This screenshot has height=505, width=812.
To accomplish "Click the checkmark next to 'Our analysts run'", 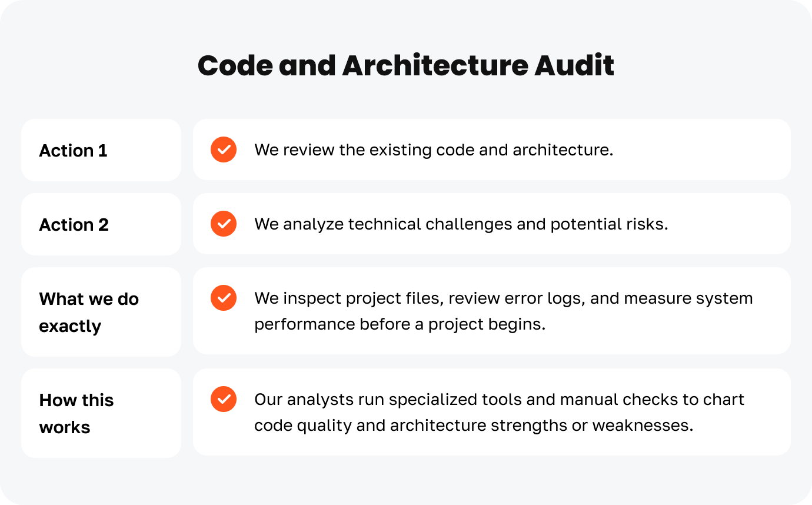I will point(224,399).
